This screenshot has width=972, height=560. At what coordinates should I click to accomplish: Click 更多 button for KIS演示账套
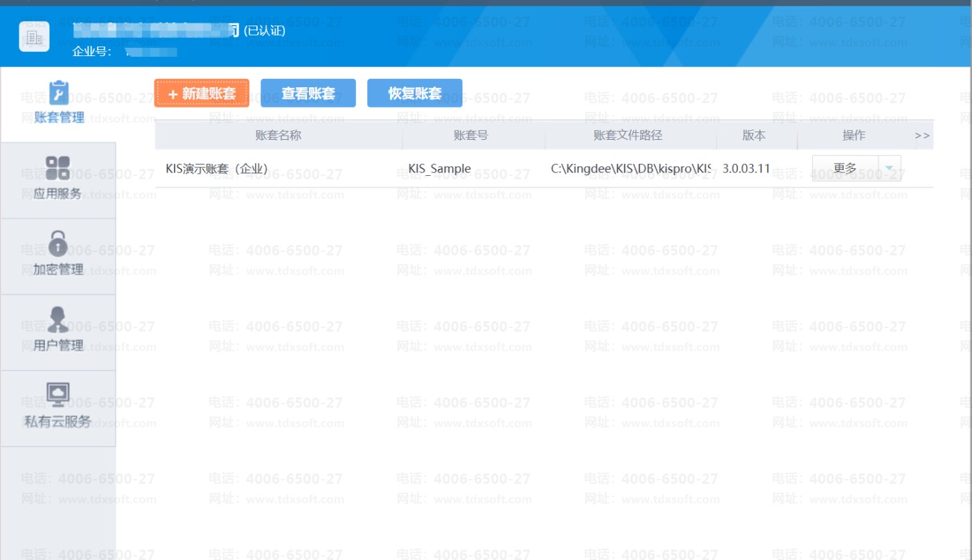click(x=845, y=168)
